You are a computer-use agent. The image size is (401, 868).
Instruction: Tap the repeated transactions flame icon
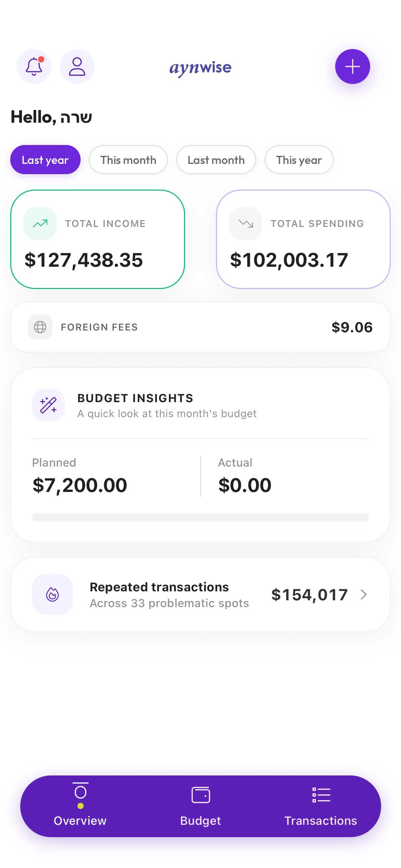(52, 594)
